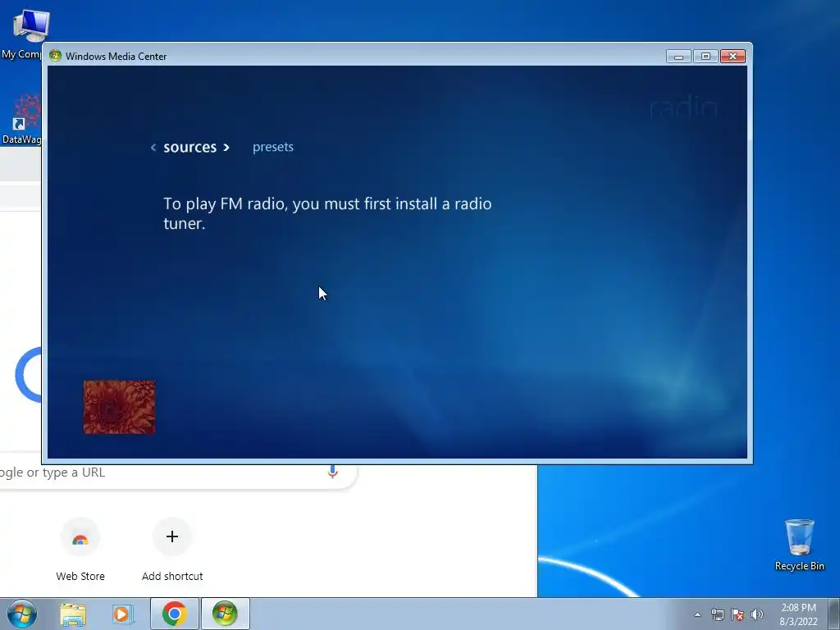Open File Explorer from the taskbar
The height and width of the screenshot is (630, 840).
coord(73,614)
